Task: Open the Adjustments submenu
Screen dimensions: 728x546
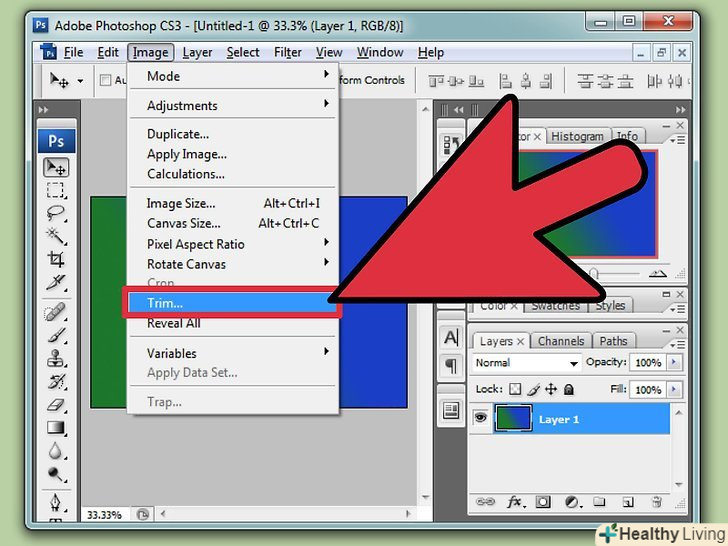Action: (x=232, y=105)
